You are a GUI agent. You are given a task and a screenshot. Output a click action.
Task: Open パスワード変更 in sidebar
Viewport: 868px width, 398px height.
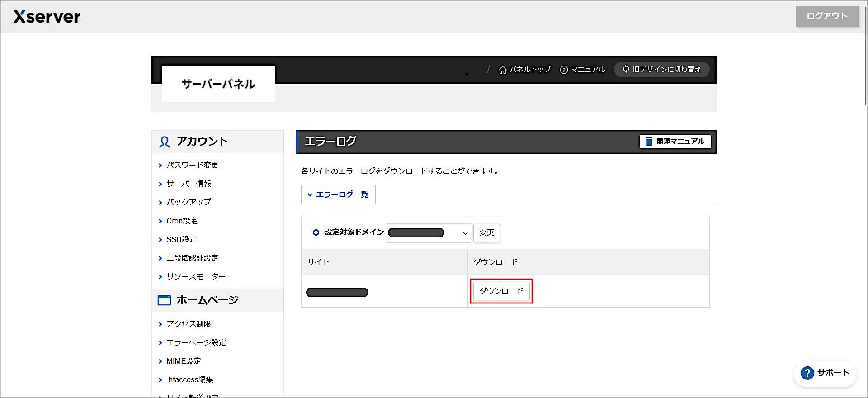coord(192,165)
